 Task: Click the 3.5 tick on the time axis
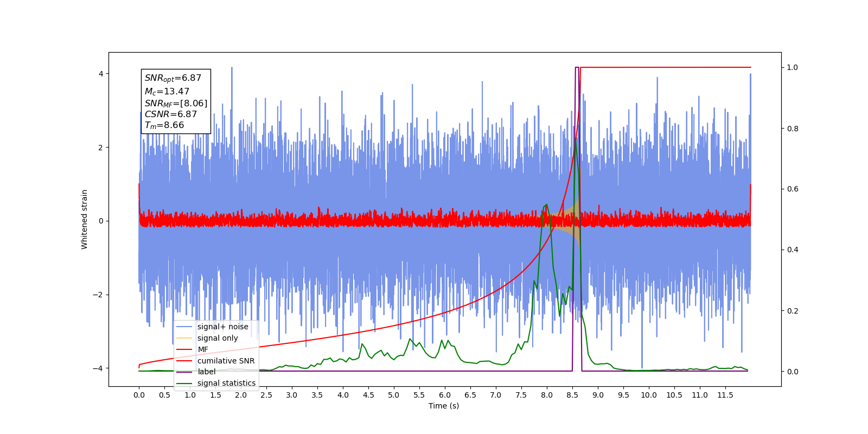tap(317, 395)
